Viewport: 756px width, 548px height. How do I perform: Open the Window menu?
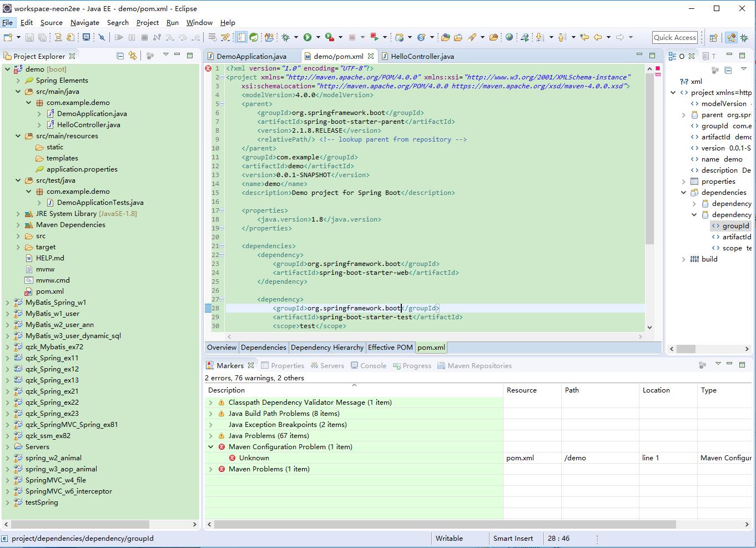tap(199, 22)
